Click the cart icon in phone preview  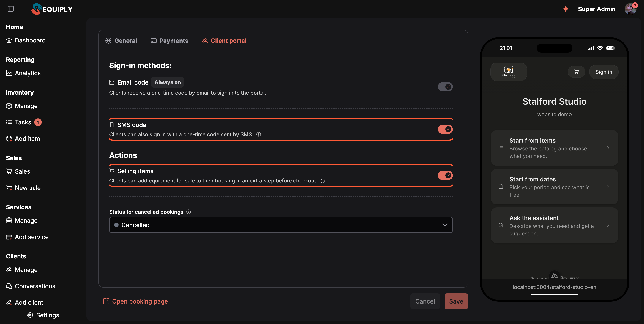click(x=576, y=72)
